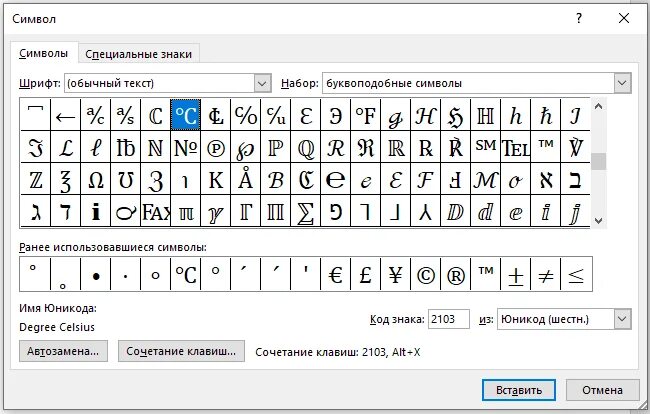This screenshot has height=414, width=650.
Task: Expand the Набор subset dropdown
Action: click(x=622, y=83)
